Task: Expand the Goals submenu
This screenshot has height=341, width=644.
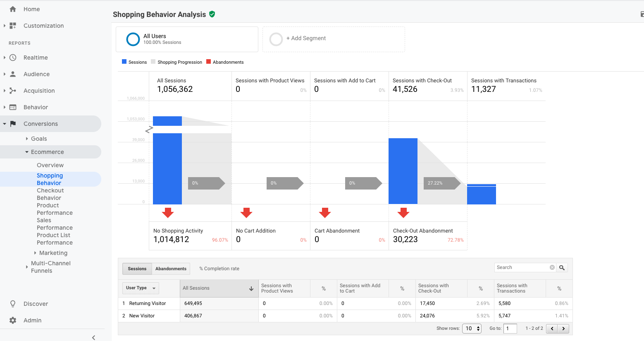Action: [x=27, y=139]
